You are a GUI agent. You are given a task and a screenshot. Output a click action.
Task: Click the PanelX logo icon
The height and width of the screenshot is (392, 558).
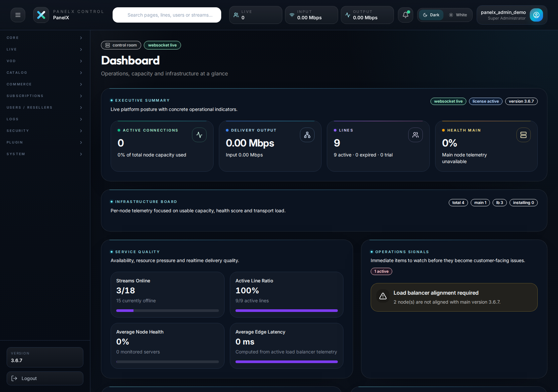pos(41,15)
